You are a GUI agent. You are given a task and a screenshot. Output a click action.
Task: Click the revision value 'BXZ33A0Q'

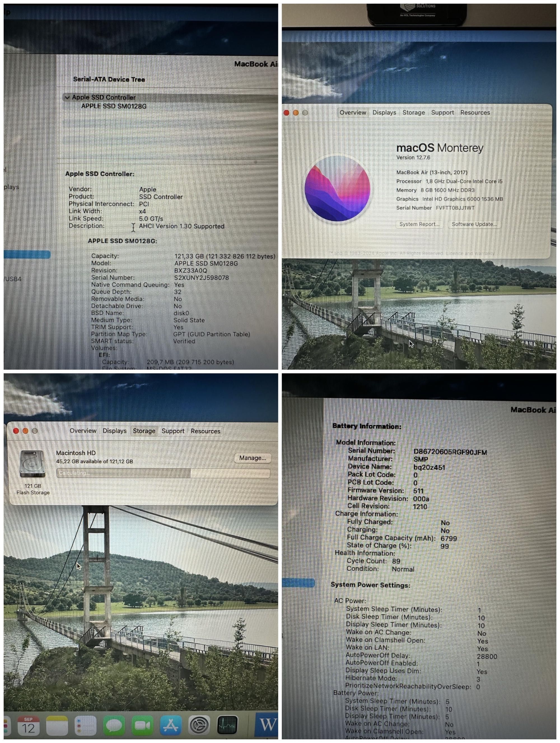click(190, 270)
